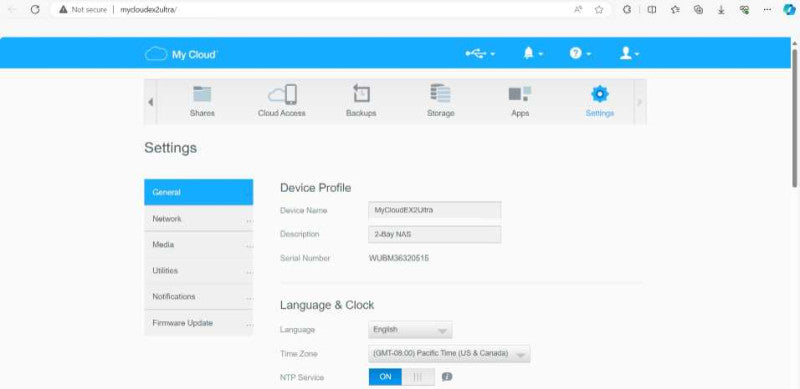The image size is (800, 389).
Task: Select the Media settings tab
Action: click(198, 245)
